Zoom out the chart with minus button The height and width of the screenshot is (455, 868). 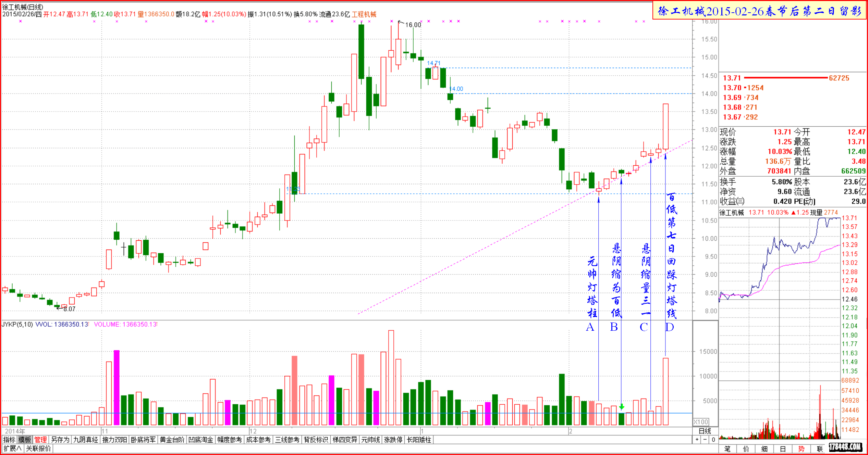705,440
